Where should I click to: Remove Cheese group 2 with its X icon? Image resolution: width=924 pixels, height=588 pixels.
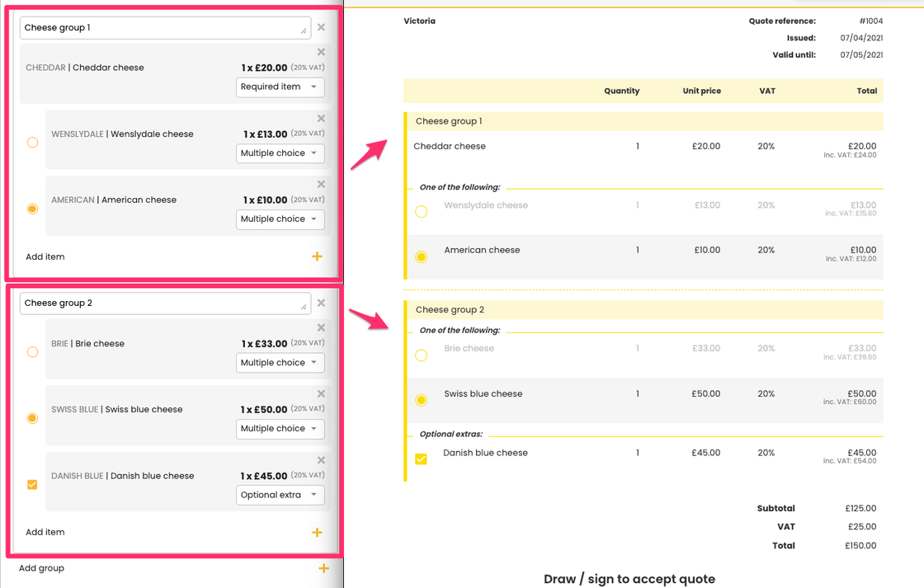click(321, 303)
